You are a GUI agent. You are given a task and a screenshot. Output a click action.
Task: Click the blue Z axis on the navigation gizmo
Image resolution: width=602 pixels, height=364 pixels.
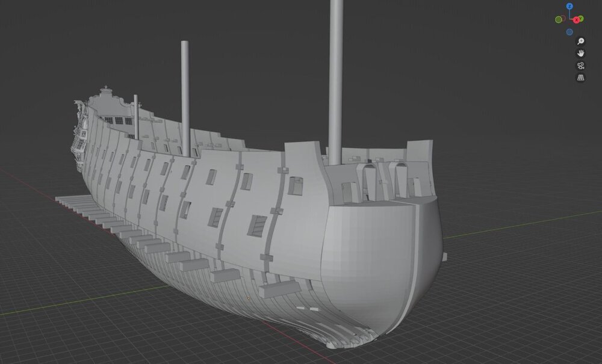(569, 6)
